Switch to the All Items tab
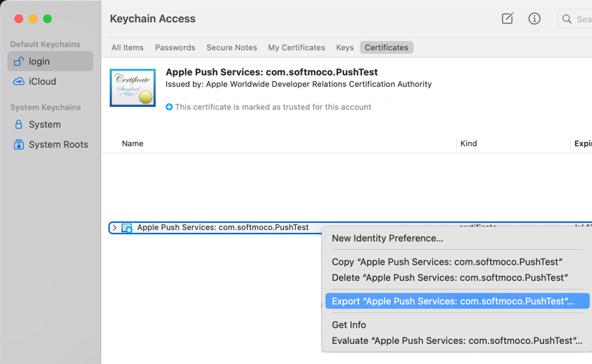The image size is (592, 364). tap(128, 48)
